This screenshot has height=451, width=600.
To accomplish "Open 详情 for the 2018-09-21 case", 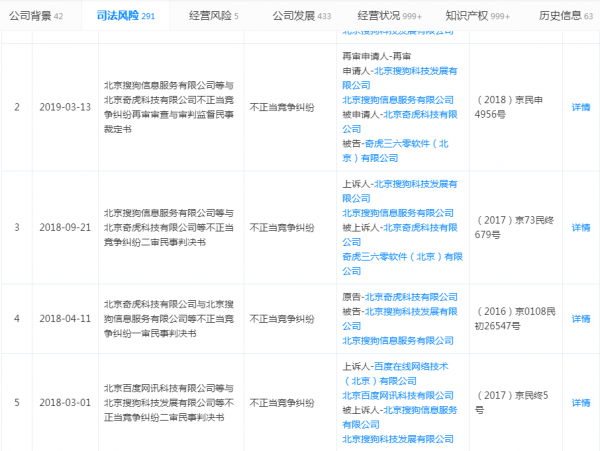I will click(x=580, y=227).
